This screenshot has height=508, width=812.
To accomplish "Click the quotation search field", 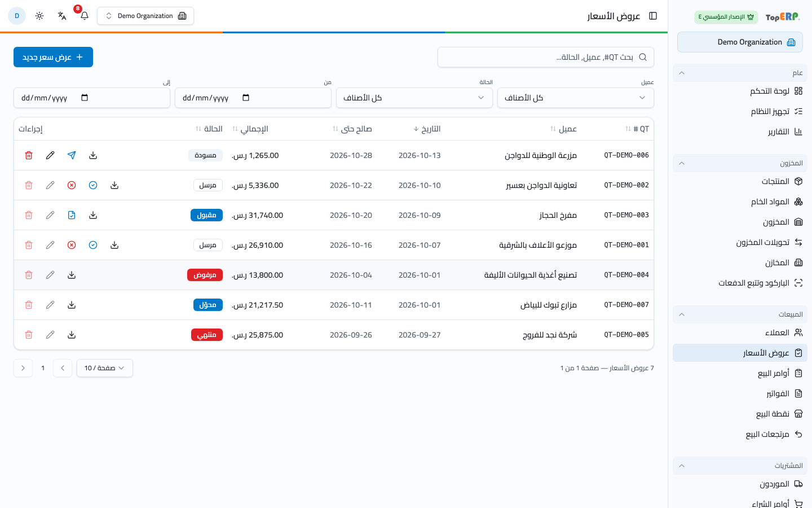I will (546, 57).
